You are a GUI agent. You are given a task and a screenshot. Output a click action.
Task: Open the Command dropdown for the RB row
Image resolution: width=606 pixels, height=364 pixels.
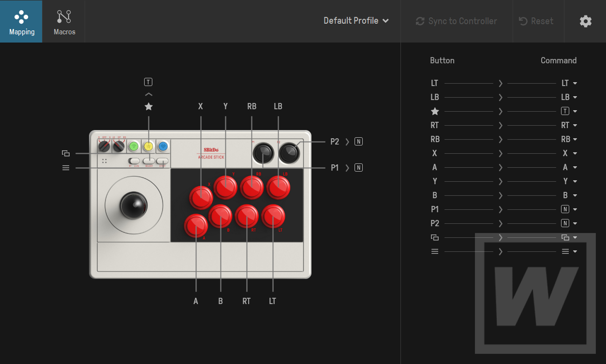tap(569, 139)
